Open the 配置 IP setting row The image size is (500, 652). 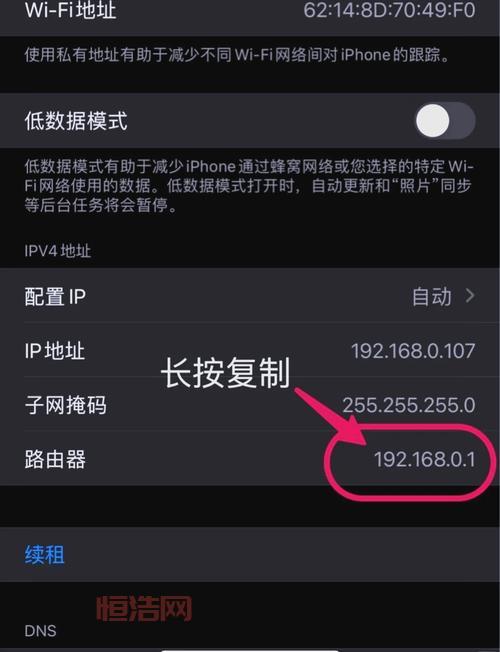(250, 296)
